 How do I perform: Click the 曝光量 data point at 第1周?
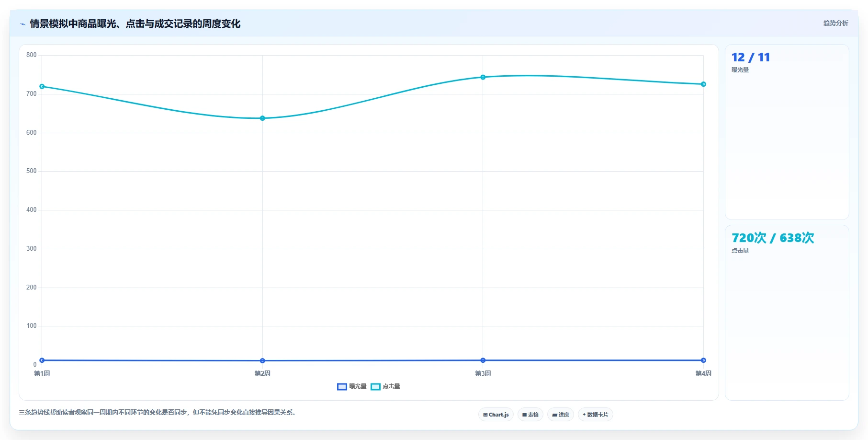(x=42, y=360)
